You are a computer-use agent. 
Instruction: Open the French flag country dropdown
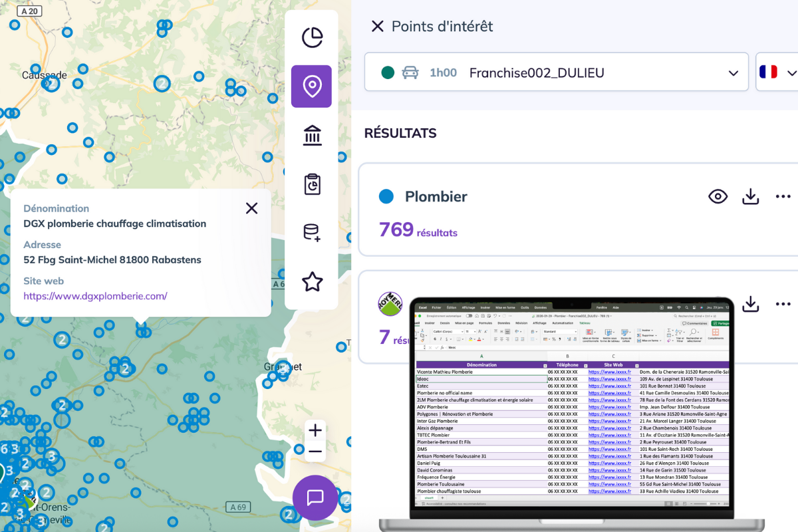(777, 72)
